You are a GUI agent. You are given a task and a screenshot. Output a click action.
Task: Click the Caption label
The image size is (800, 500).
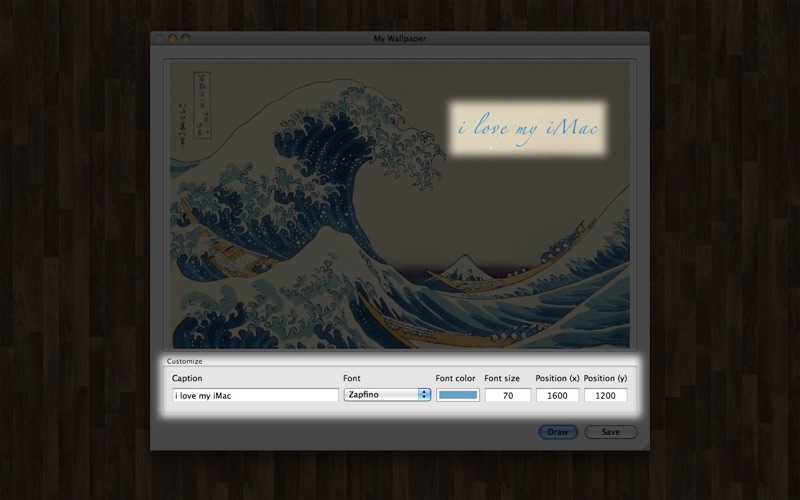(187, 378)
